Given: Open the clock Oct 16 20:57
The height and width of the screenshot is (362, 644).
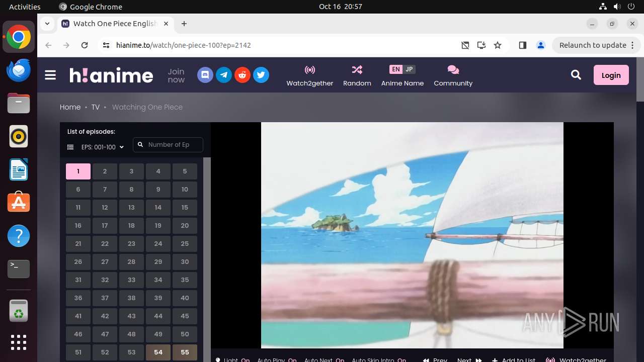Looking at the screenshot, I should [x=341, y=7].
